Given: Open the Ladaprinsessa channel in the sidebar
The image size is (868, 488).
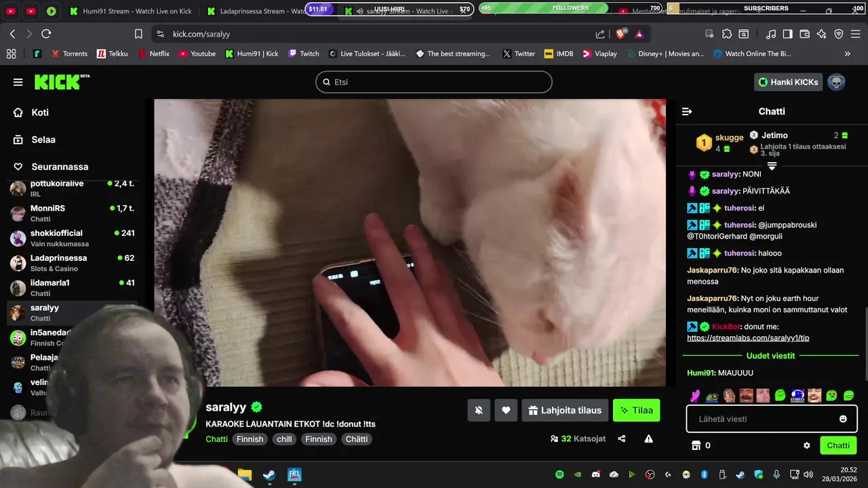Looking at the screenshot, I should pos(73,263).
